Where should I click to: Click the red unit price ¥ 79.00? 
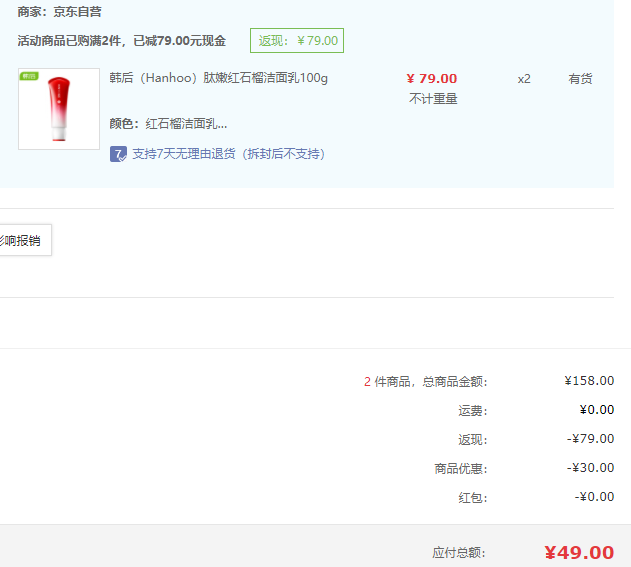432,78
